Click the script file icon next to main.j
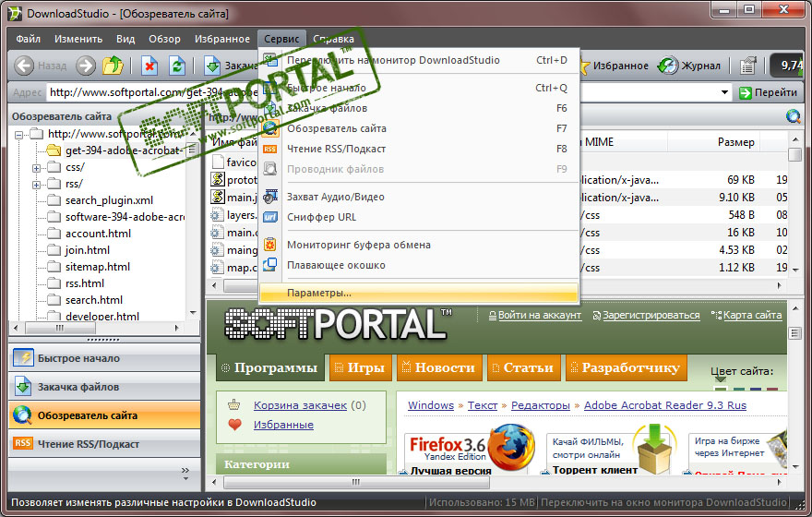This screenshot has width=812, height=517. pyautogui.click(x=218, y=197)
